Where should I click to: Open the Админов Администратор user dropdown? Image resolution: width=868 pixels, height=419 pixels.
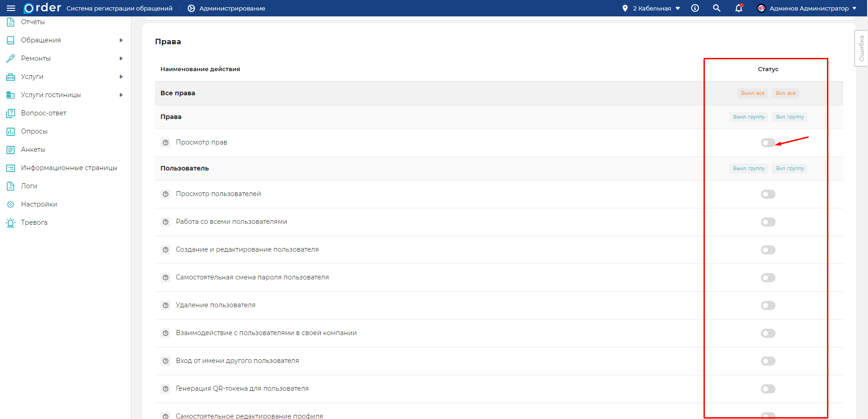pos(807,8)
